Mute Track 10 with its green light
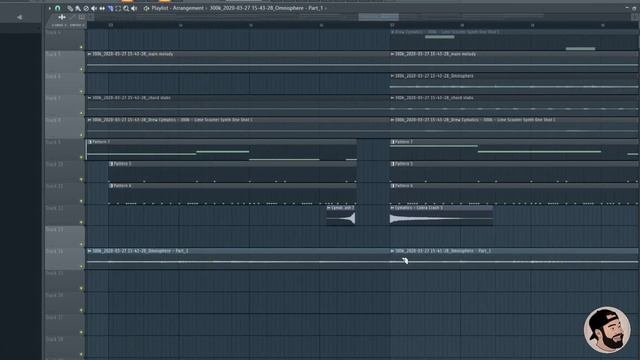Image resolution: width=640 pixels, height=360 pixels. 81,179
